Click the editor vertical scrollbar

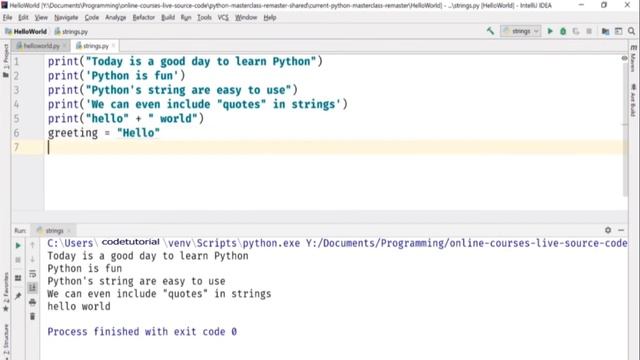tap(625, 131)
